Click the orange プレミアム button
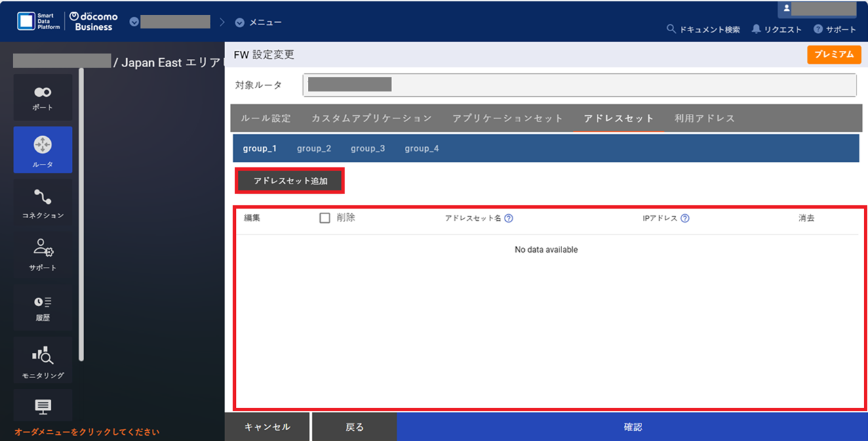 coord(834,54)
